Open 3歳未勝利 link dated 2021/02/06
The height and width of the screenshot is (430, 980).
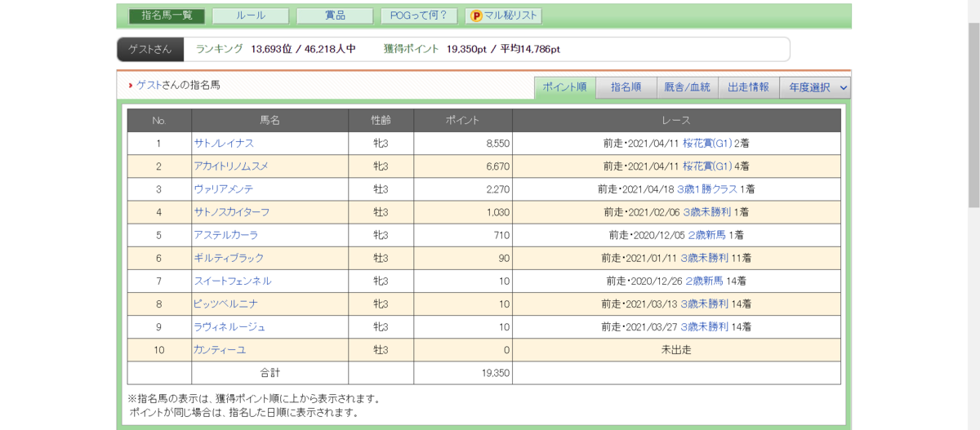[x=707, y=211]
